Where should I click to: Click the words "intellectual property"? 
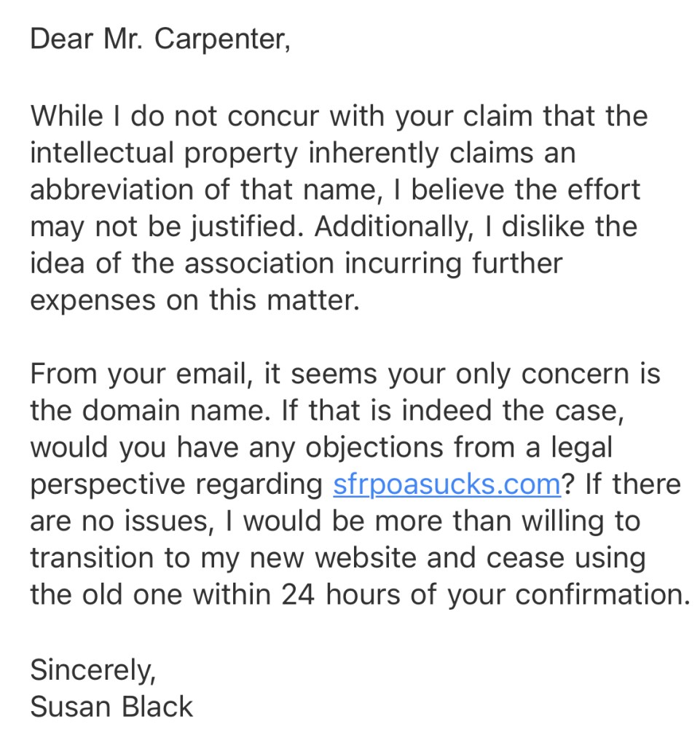point(164,153)
